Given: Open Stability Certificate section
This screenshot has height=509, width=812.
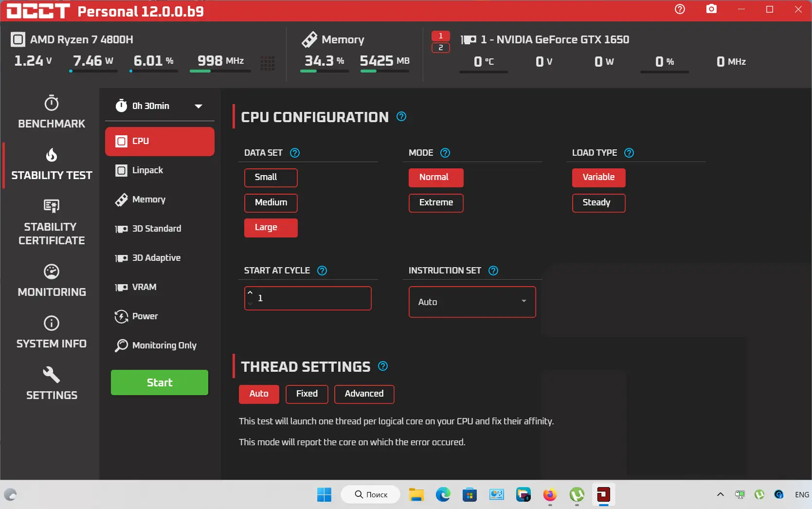Looking at the screenshot, I should (x=52, y=223).
